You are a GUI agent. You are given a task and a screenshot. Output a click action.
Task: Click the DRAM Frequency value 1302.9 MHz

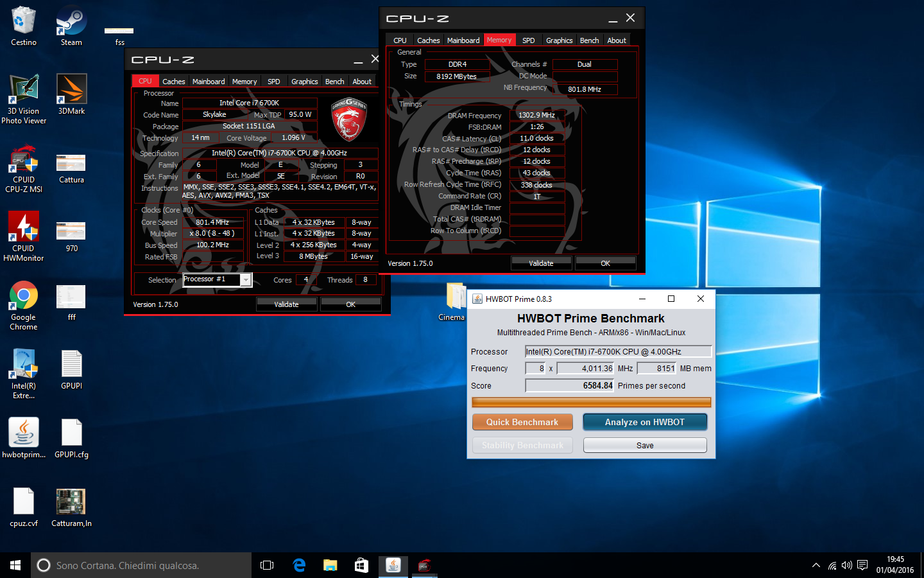(537, 116)
